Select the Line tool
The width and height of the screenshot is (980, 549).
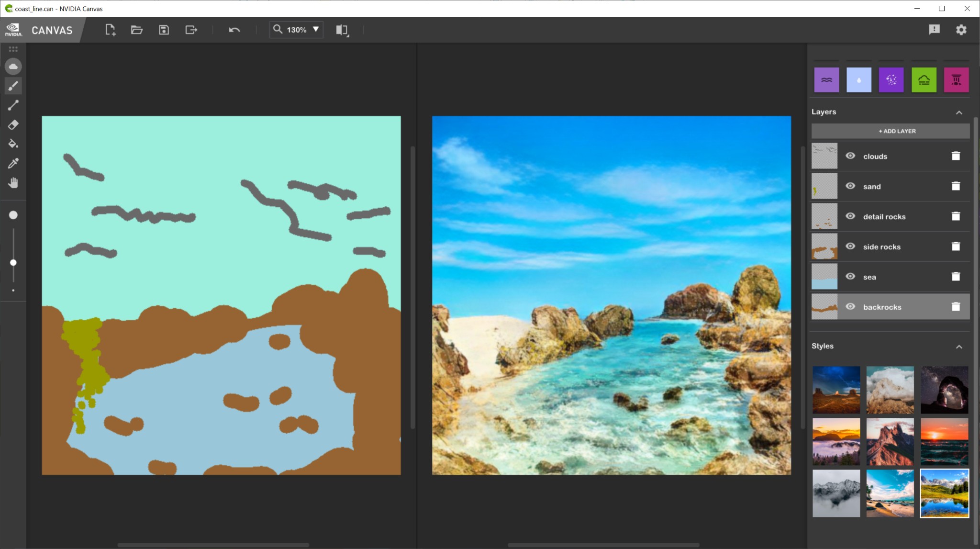click(13, 105)
